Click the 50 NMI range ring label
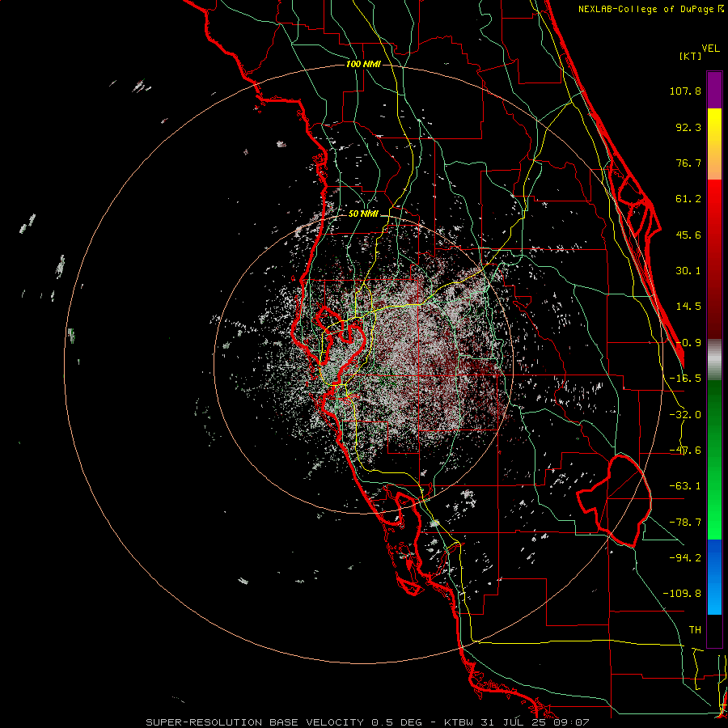This screenshot has height=728, width=728. (363, 214)
